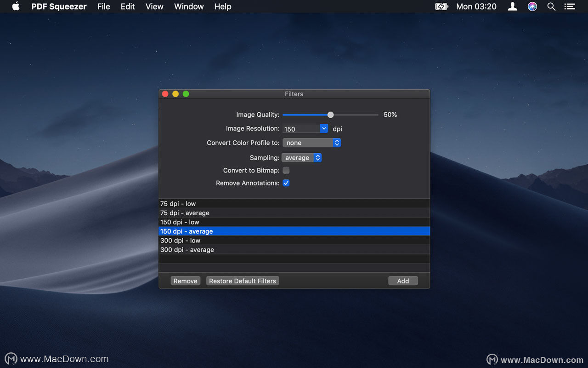This screenshot has height=368, width=588.
Task: Open the Apple menu
Action: pyautogui.click(x=16, y=6)
